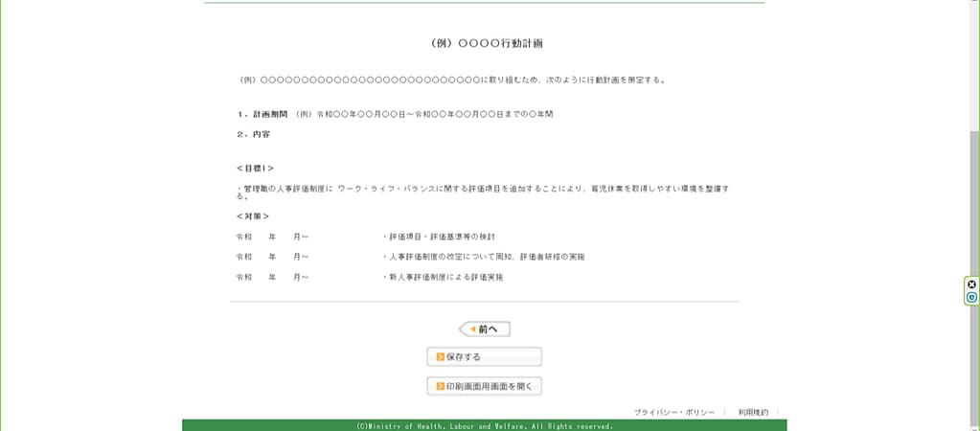Click the blue circular icon in the side widget
Viewport: 980px width, 431px height.
click(971, 298)
